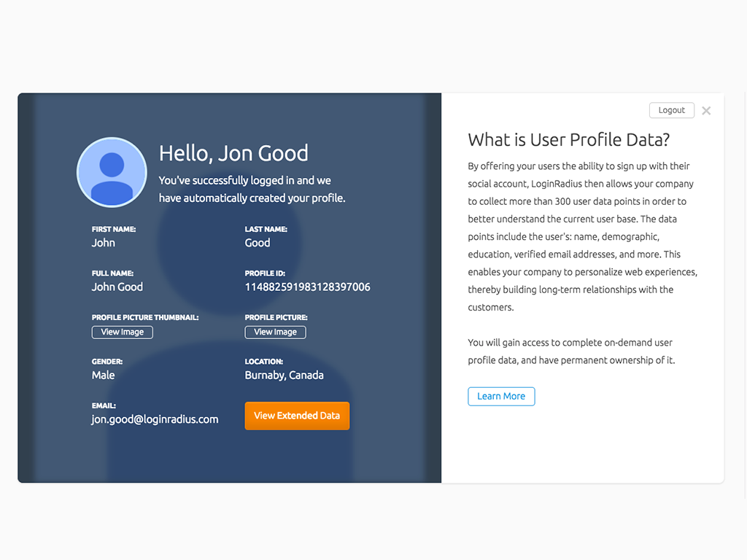Screen dimensions: 747x560
Task: Click the successfully logged in message
Action: tap(252, 189)
